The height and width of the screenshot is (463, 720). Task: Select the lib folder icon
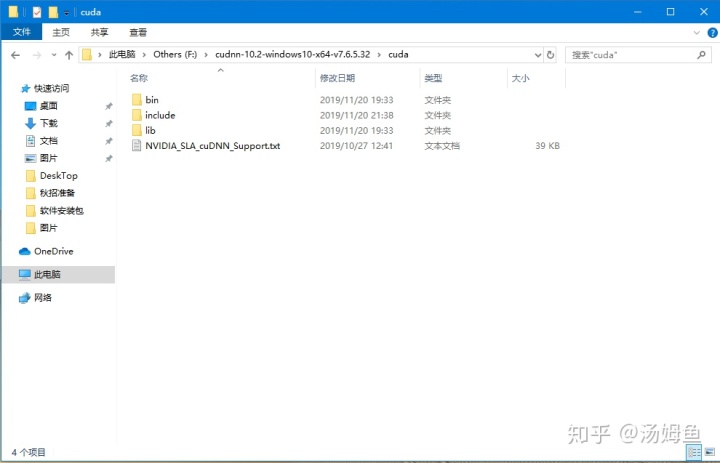click(136, 130)
